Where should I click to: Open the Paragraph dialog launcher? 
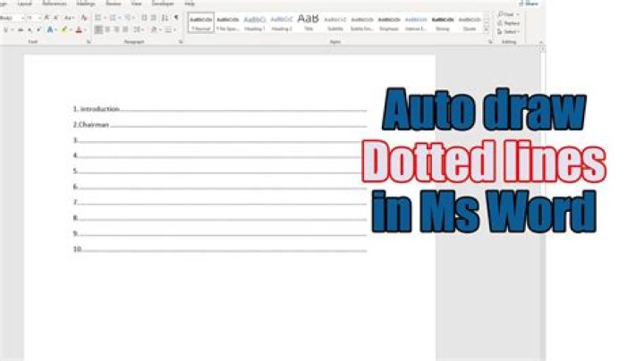tap(181, 42)
